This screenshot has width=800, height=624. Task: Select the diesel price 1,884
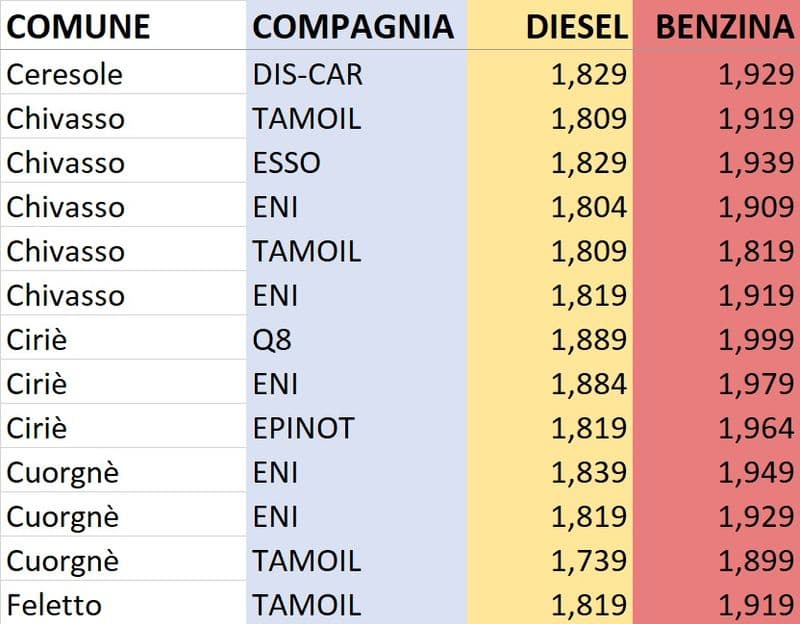(x=588, y=384)
